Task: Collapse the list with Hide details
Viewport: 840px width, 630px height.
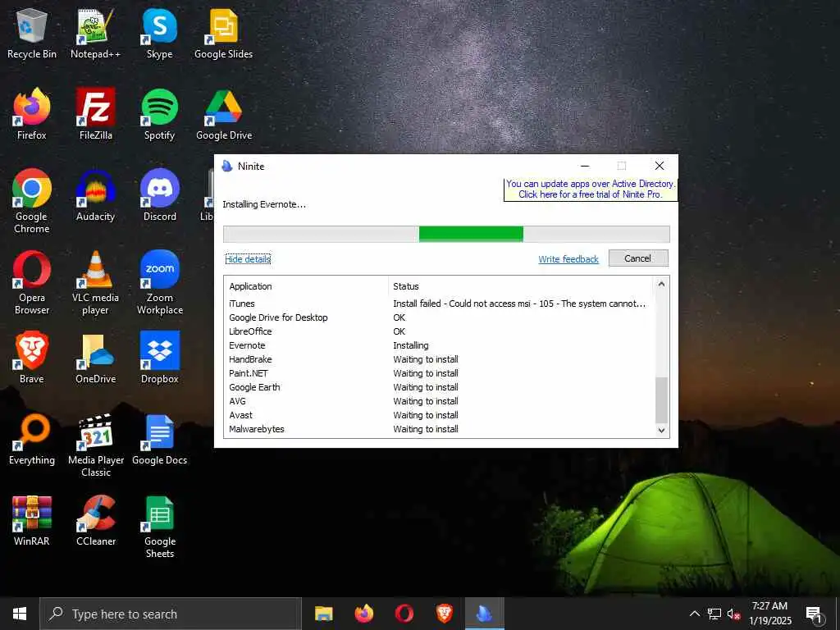Action: click(x=248, y=259)
